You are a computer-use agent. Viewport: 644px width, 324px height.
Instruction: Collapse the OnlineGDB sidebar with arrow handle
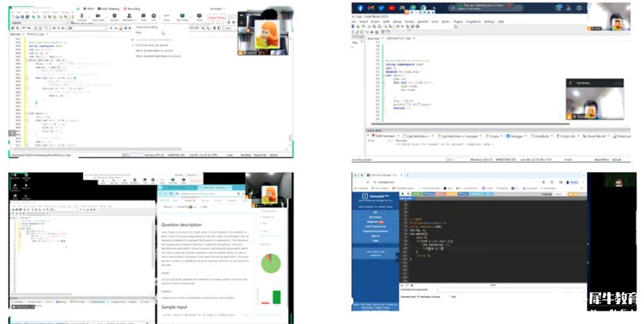pyautogui.click(x=397, y=257)
